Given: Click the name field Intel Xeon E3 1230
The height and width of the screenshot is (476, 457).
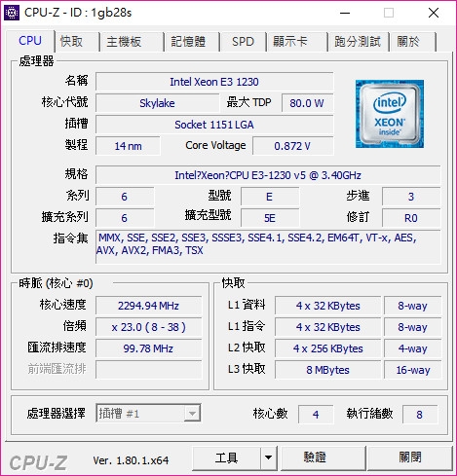Looking at the screenshot, I should (214, 82).
